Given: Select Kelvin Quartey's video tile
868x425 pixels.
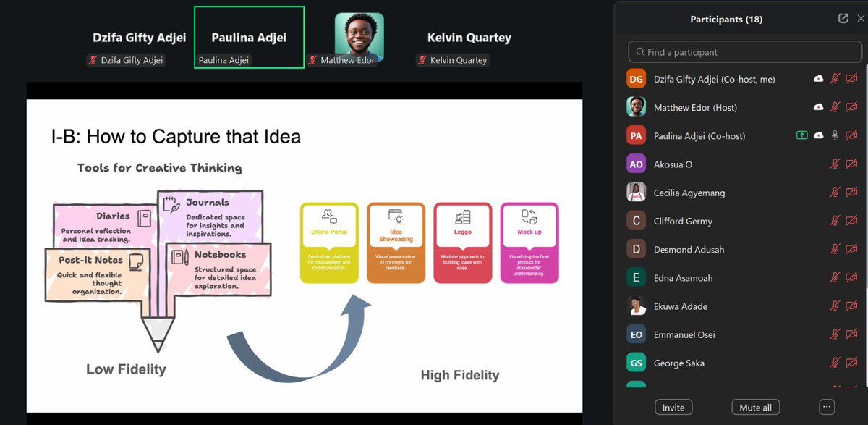Looking at the screenshot, I should point(469,38).
